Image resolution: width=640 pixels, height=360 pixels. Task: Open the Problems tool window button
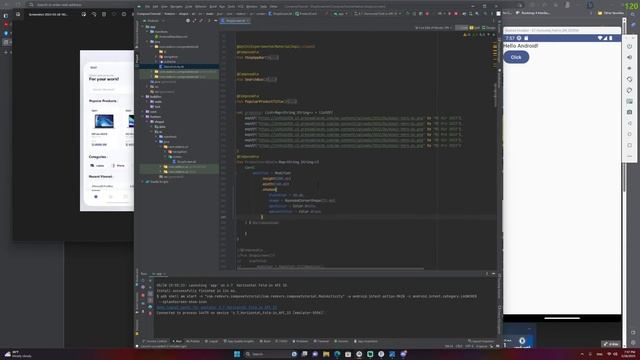click(x=300, y=341)
